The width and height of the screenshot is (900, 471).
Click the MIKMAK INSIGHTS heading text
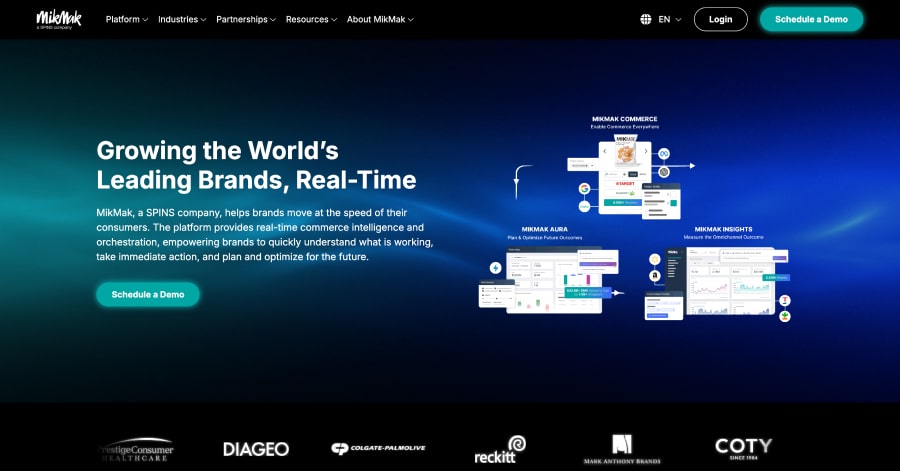pyautogui.click(x=723, y=229)
